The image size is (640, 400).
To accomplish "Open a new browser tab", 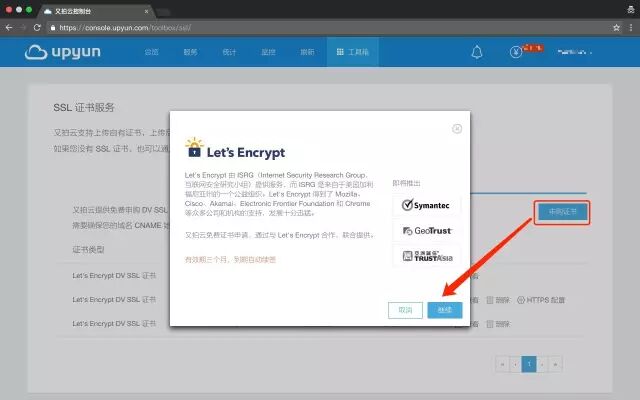I will (x=164, y=12).
